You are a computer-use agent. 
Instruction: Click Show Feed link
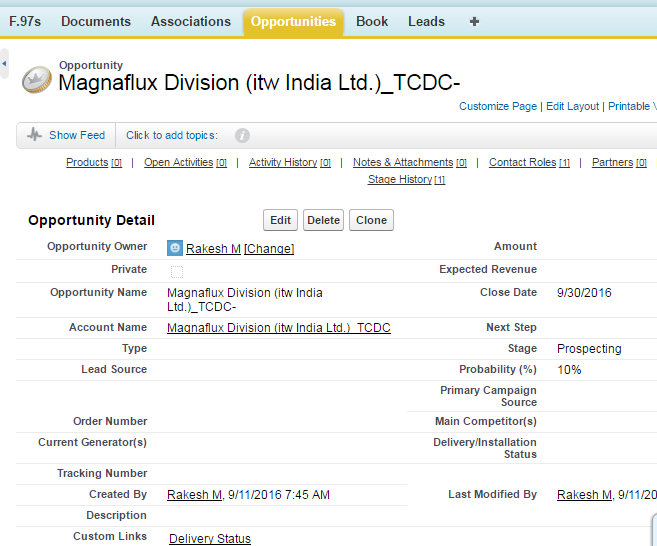coord(77,135)
